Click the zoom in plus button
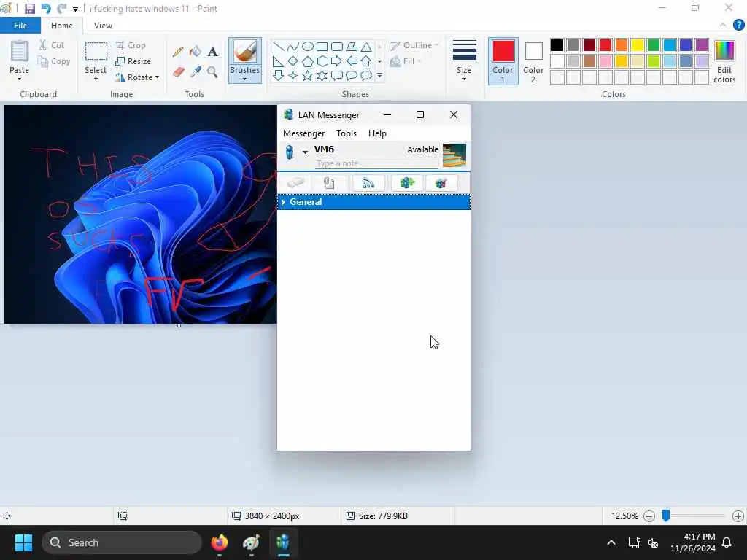 [738, 516]
